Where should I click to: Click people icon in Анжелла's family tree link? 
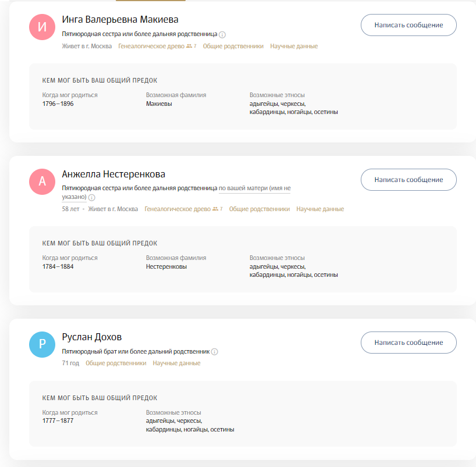pyautogui.click(x=215, y=209)
